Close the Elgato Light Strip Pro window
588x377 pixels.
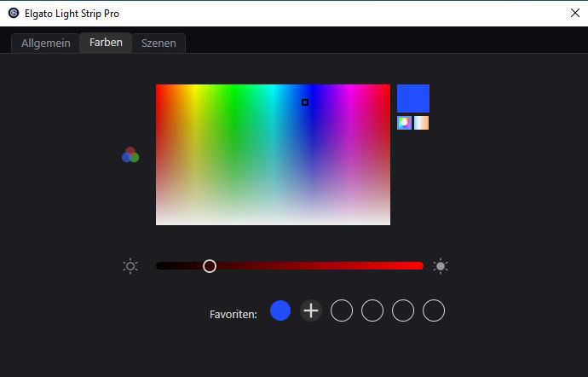[x=574, y=13]
